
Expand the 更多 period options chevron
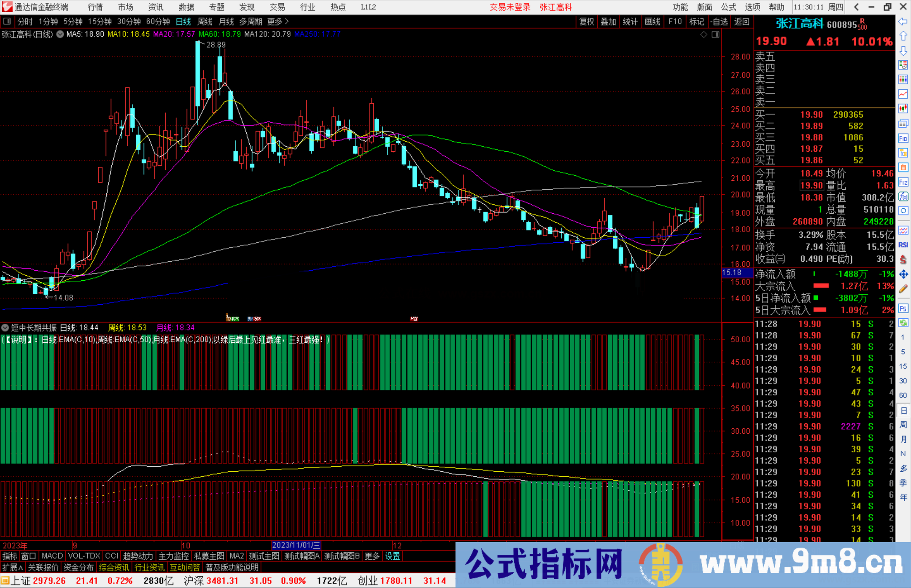pyautogui.click(x=287, y=21)
